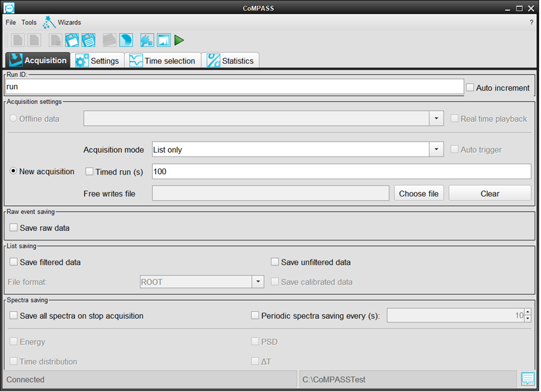Click the periodic saving field showing 10
The width and height of the screenshot is (541, 392).
pyautogui.click(x=455, y=316)
